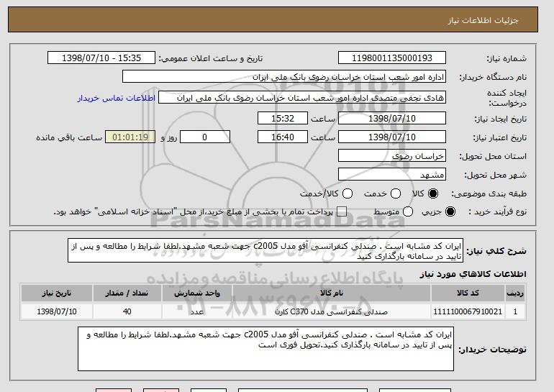Click the ردیف column header
This screenshot has width=554, height=392.
point(515,293)
